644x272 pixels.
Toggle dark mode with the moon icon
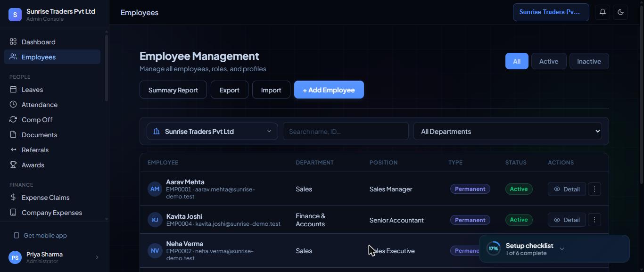pos(620,12)
